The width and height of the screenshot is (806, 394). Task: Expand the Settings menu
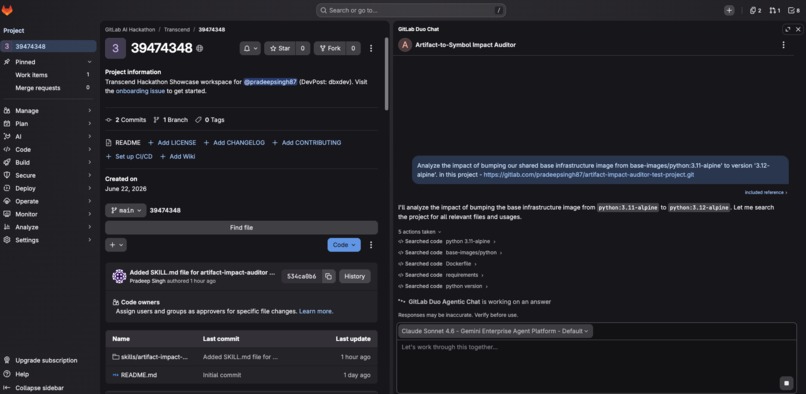coord(47,240)
